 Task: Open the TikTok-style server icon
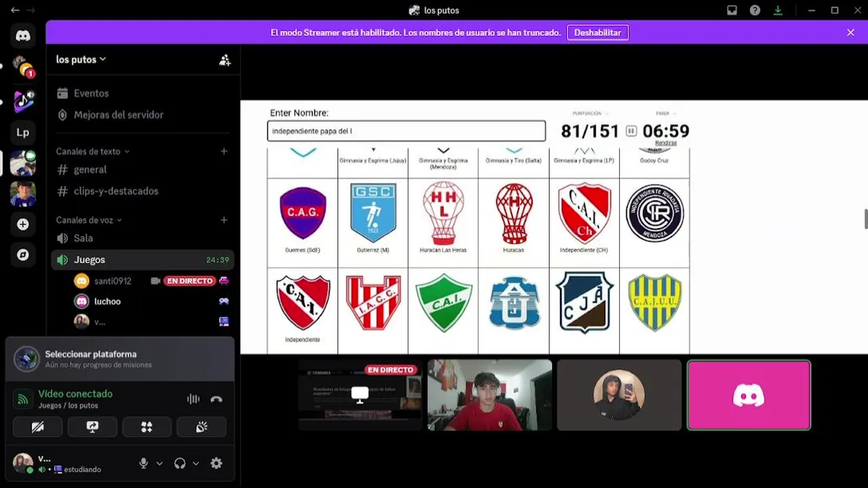click(23, 101)
